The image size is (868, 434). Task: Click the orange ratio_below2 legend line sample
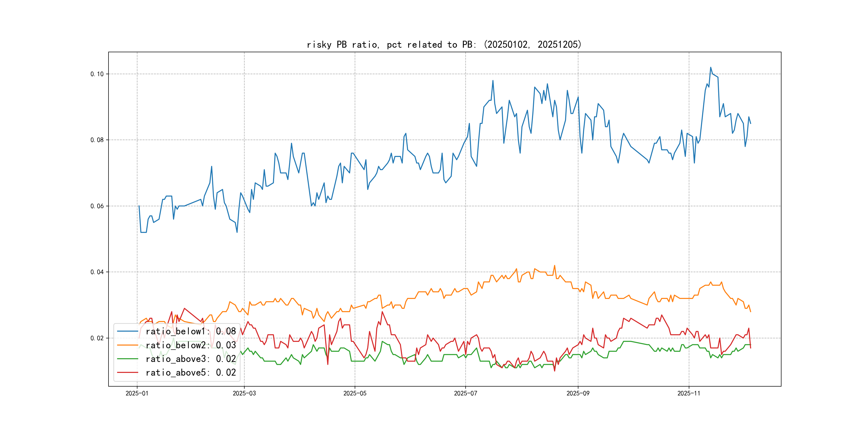[x=127, y=345]
